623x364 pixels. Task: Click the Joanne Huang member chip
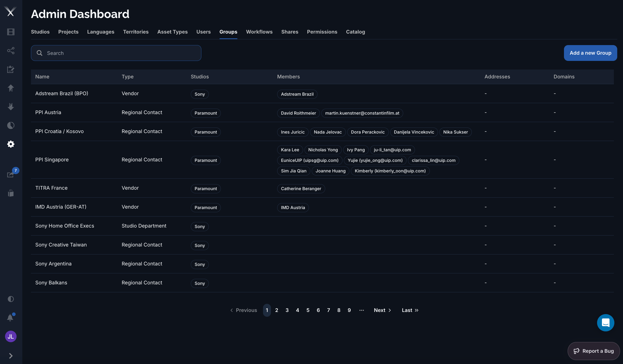tap(330, 171)
